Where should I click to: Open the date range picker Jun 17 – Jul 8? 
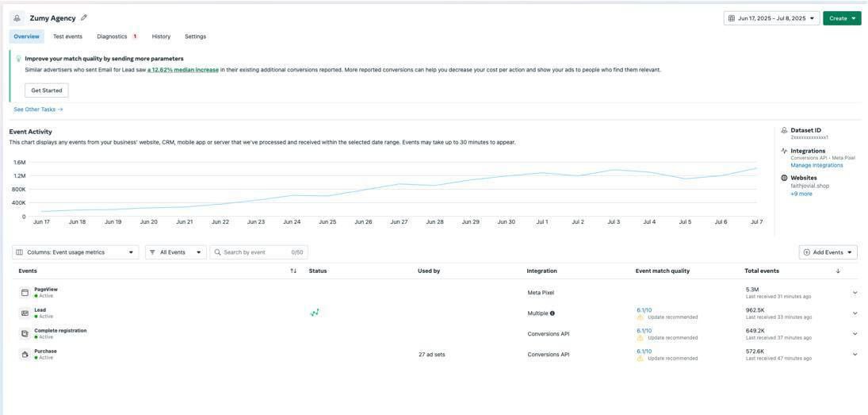[x=771, y=18]
